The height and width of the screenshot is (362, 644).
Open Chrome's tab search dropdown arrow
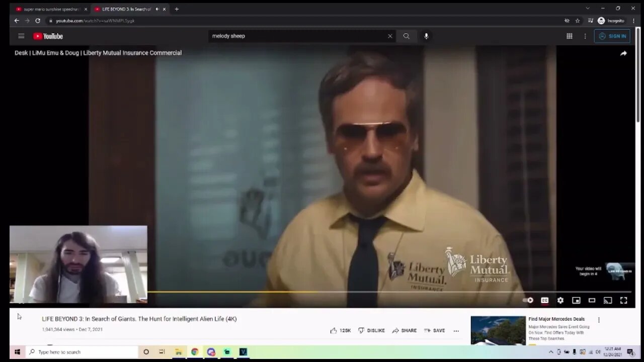point(587,9)
